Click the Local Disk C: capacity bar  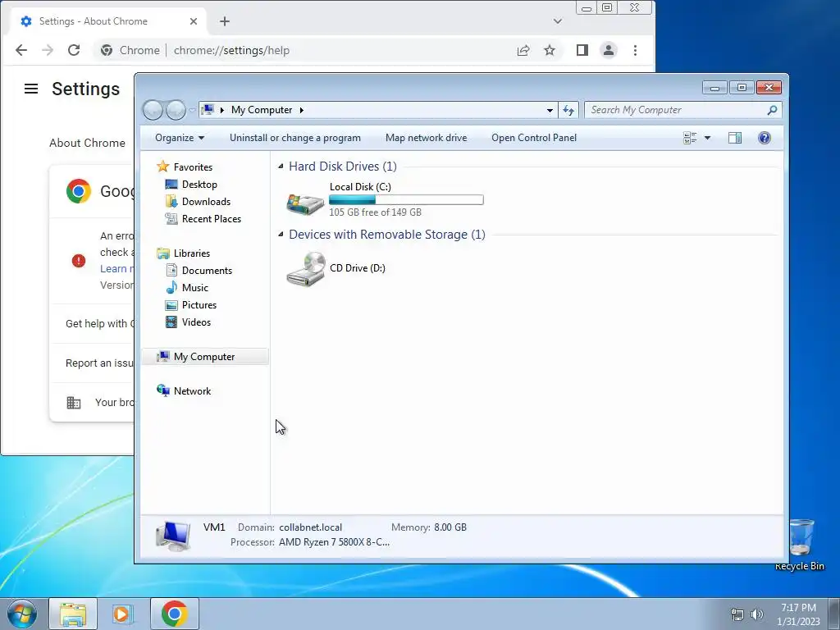click(x=406, y=200)
